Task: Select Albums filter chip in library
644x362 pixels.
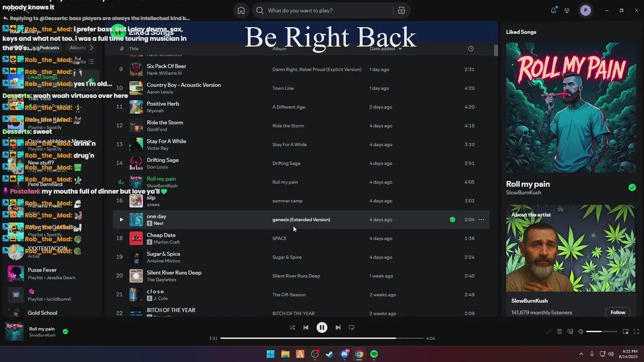Action: tap(78, 48)
